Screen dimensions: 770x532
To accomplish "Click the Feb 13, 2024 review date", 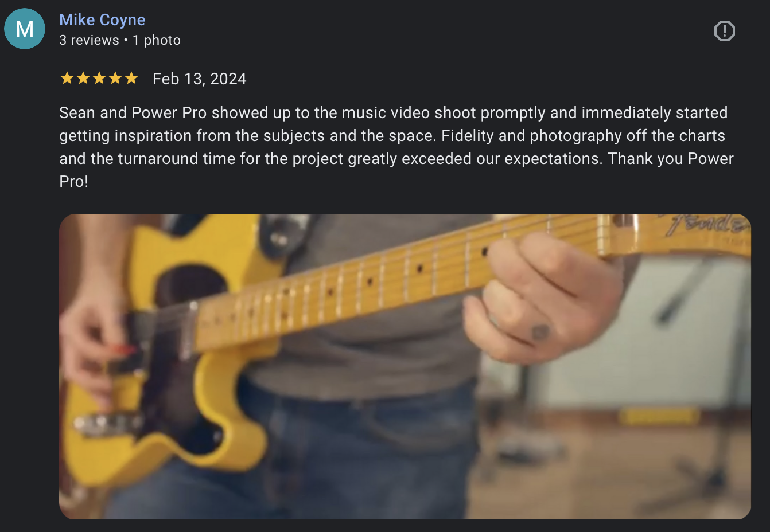I will [x=200, y=79].
